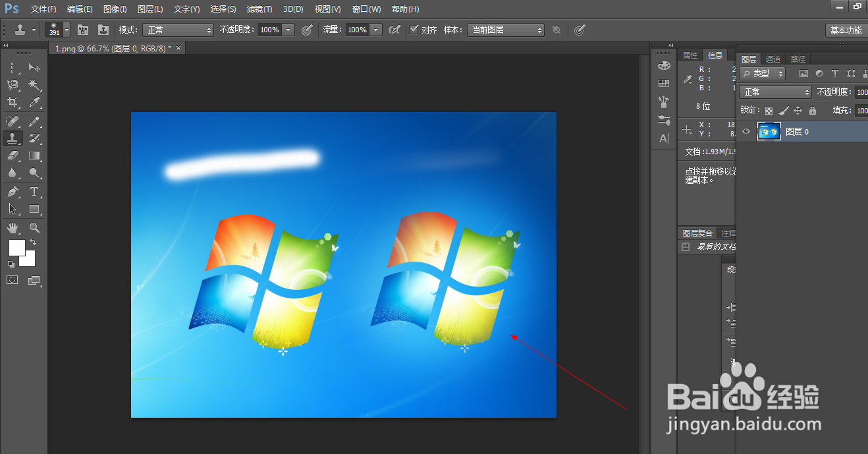This screenshot has height=454, width=868.
Task: Select the Horizontal Type tool
Action: click(34, 192)
